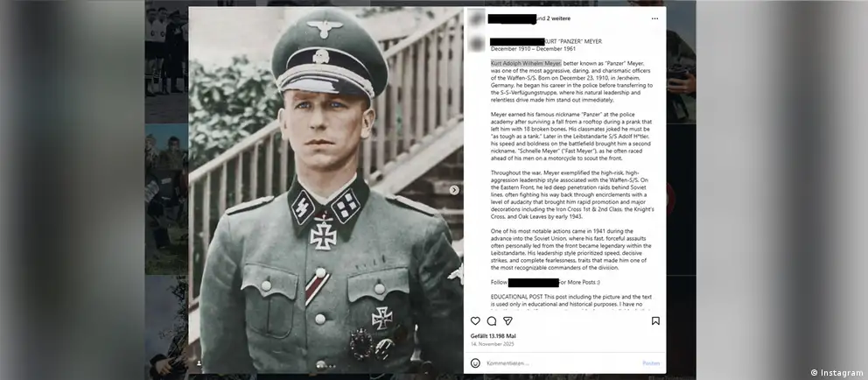The height and width of the screenshot is (380, 868).
Task: Click the carousel page indicator dots
Action: pyautogui.click(x=325, y=366)
